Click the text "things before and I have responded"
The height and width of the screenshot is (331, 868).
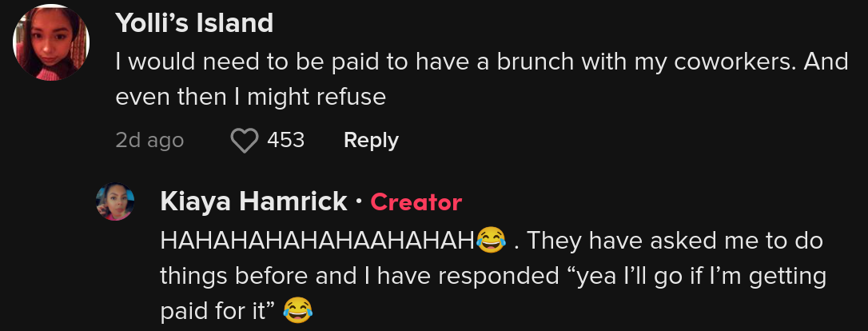point(360,276)
